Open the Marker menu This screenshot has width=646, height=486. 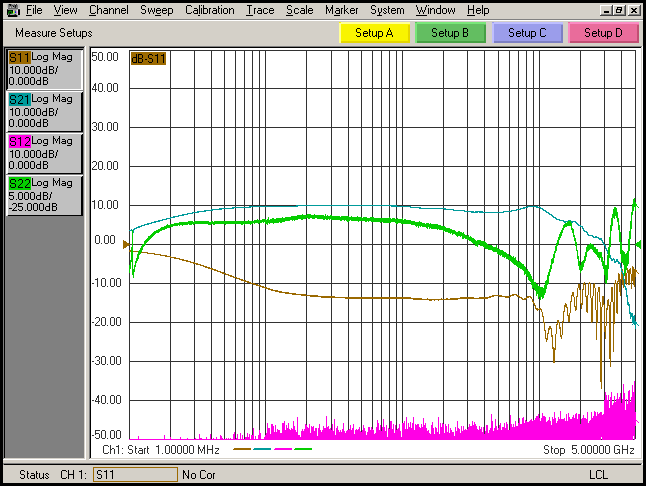(x=342, y=10)
